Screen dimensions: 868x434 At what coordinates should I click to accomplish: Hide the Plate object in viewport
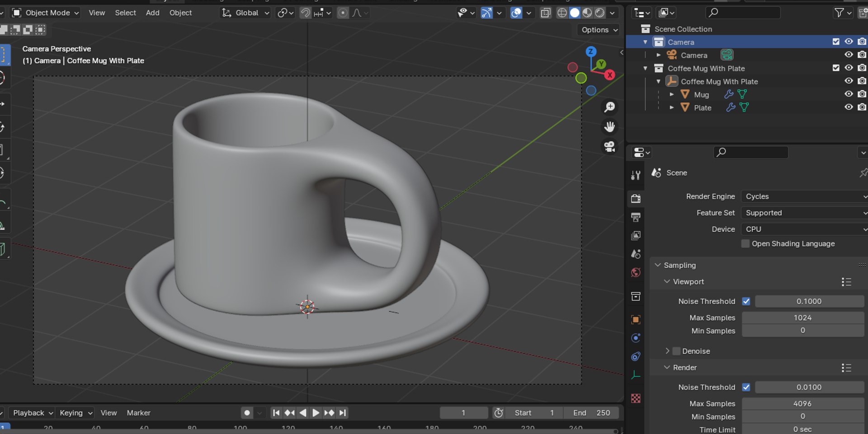[849, 107]
